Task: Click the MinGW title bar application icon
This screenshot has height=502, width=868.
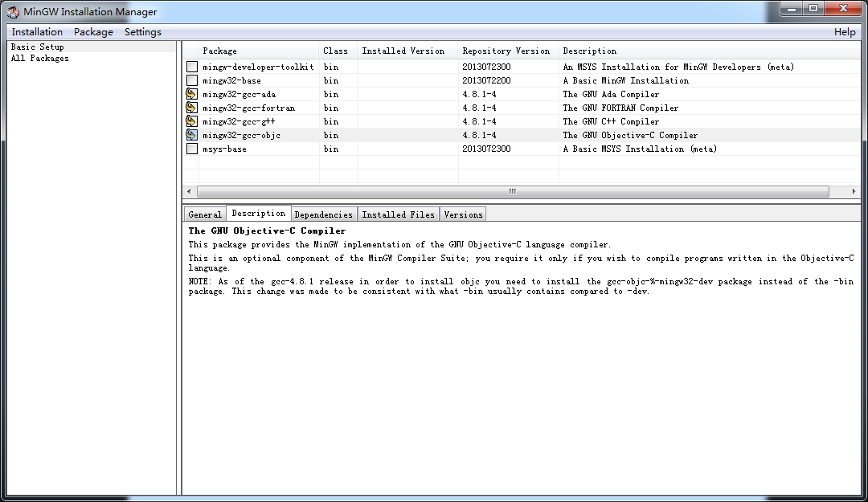Action: [x=13, y=11]
